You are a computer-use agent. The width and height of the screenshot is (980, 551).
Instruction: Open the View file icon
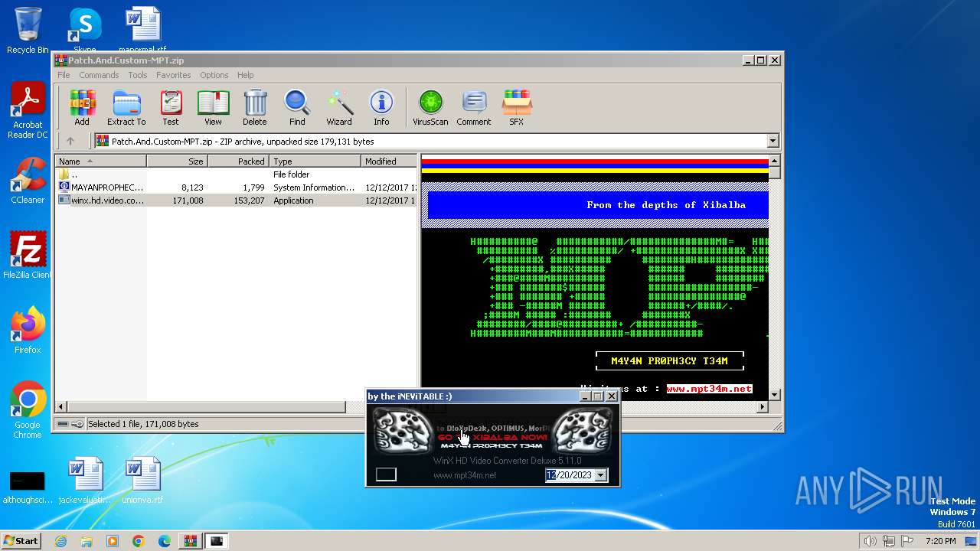coord(213,107)
